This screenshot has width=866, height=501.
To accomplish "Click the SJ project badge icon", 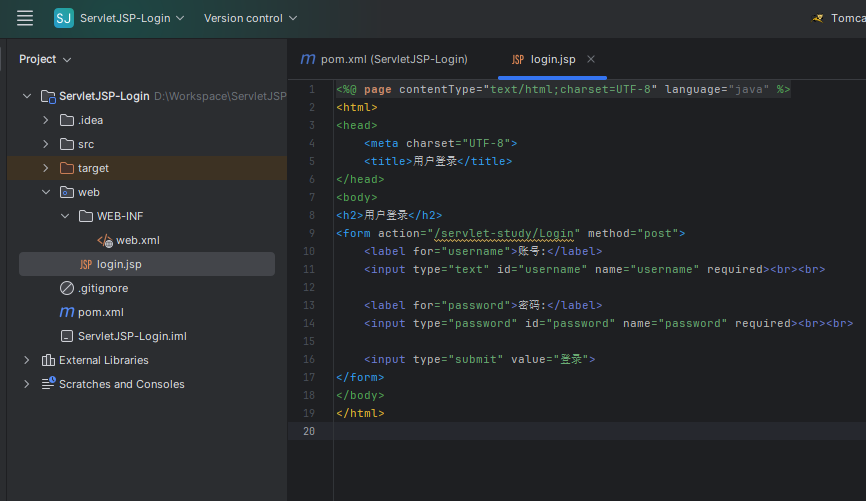I will pos(64,18).
